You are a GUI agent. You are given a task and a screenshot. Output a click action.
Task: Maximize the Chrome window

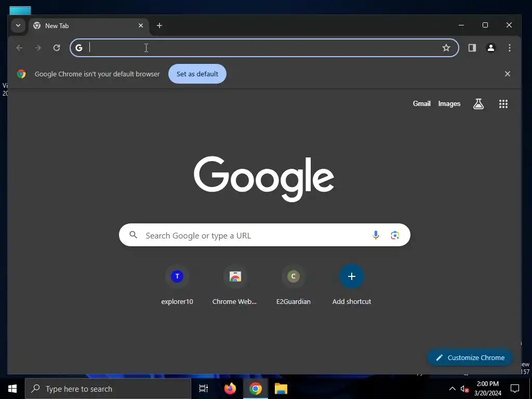tap(485, 25)
